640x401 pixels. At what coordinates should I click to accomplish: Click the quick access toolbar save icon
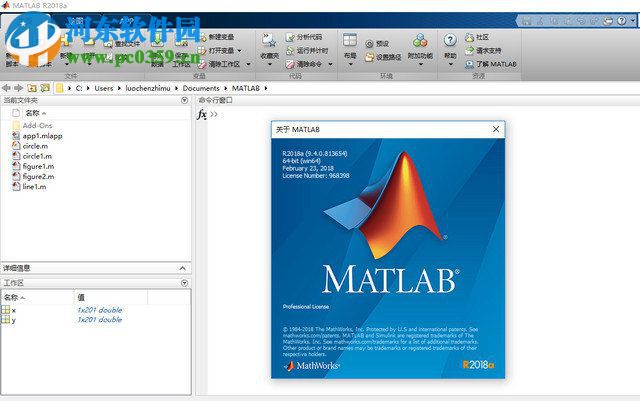[x=527, y=20]
